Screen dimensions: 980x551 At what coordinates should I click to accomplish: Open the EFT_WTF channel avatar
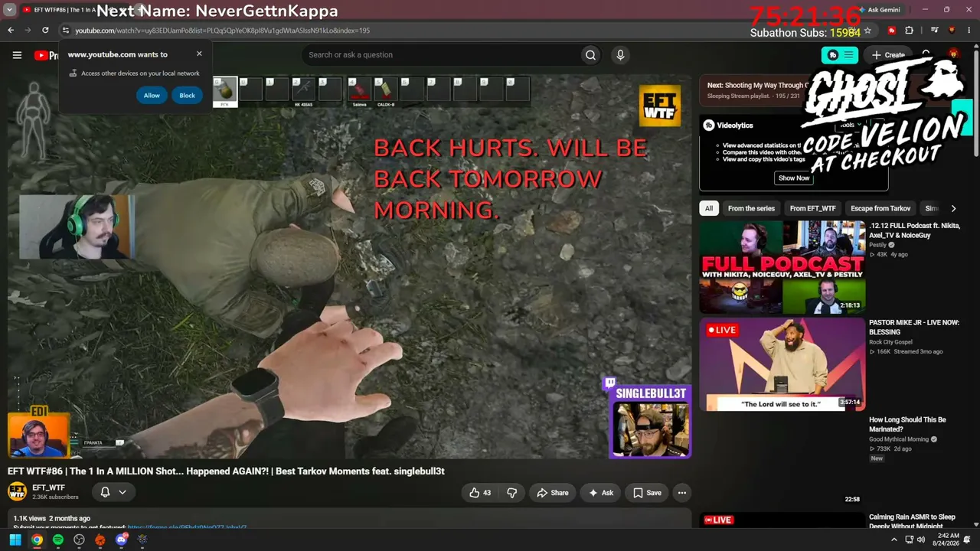[17, 492]
